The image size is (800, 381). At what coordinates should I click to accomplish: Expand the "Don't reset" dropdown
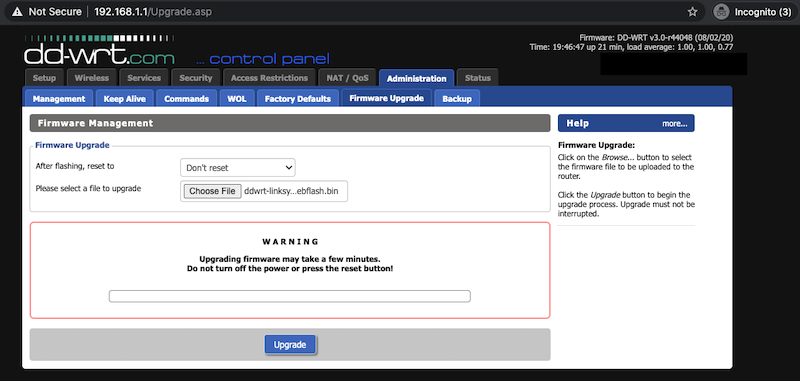[238, 167]
